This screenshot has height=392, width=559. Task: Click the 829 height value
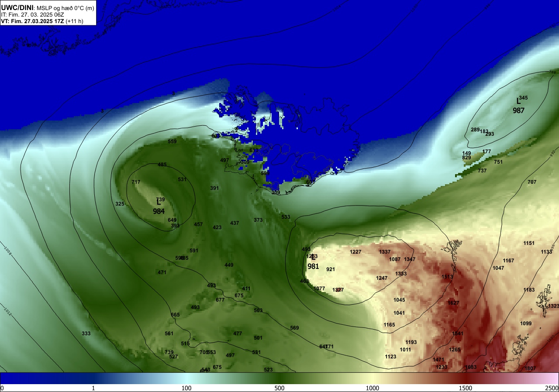(466, 158)
